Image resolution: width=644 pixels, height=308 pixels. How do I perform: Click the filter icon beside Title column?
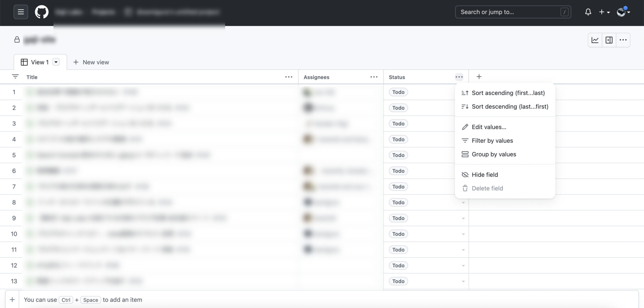pyautogui.click(x=15, y=76)
